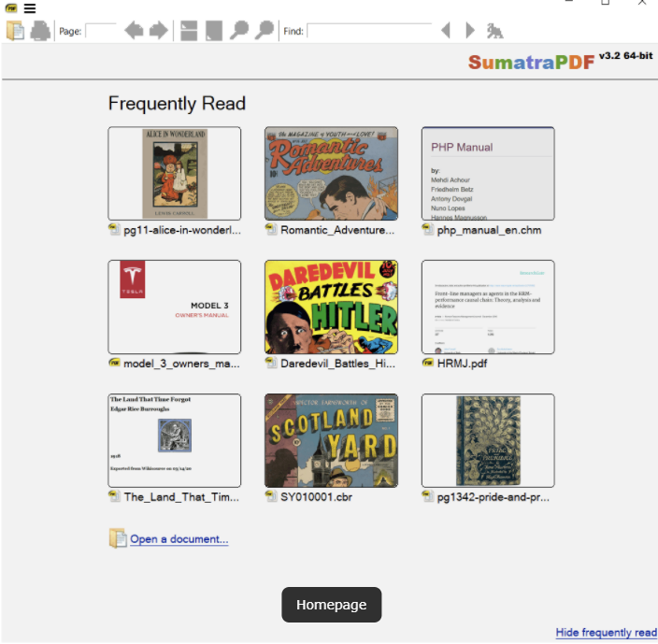Click file icon beside HRMJ.pdf
This screenshot has width=658, height=644.
(428, 363)
